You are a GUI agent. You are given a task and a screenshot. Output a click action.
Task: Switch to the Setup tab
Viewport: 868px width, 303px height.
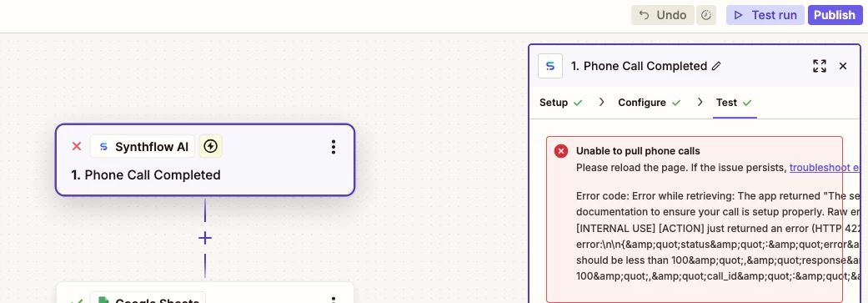click(x=561, y=103)
